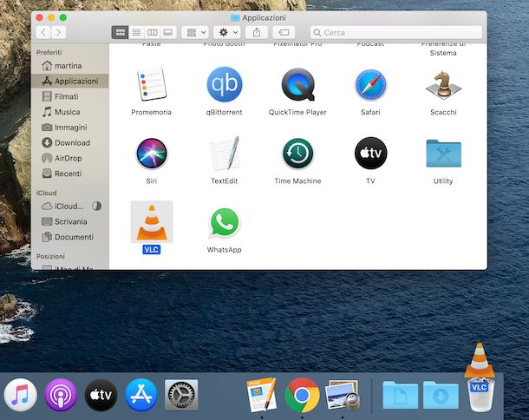Click the WhatsApp label text

(x=225, y=250)
